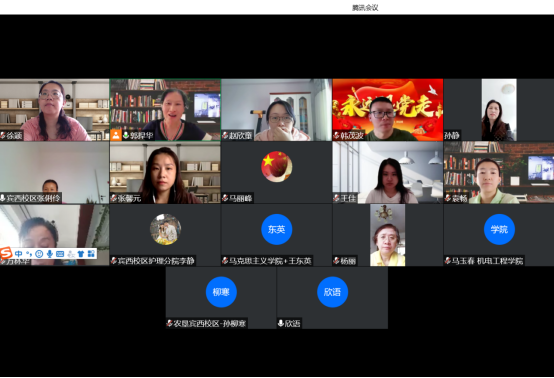Screen dimensions: 554x378
Task: Open the Sogou toolbox grid icon
Action: pos(91,253)
